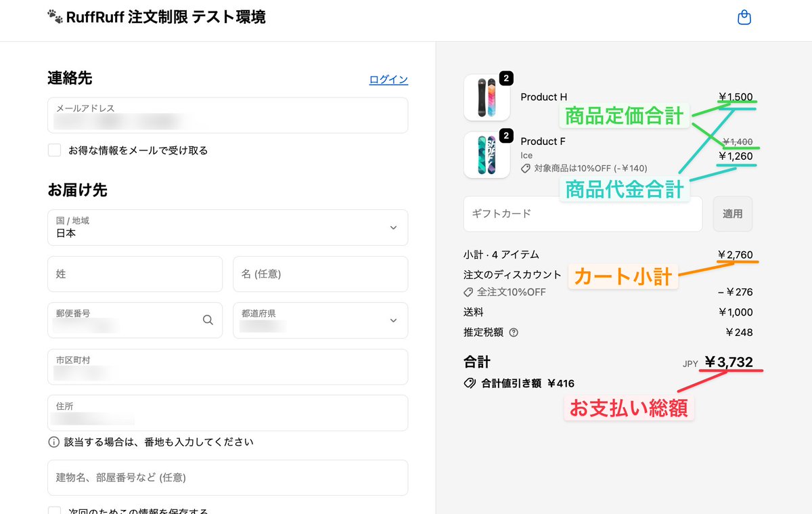Open the 都道府県 prefecture dropdown
This screenshot has width=812, height=514.
320,320
